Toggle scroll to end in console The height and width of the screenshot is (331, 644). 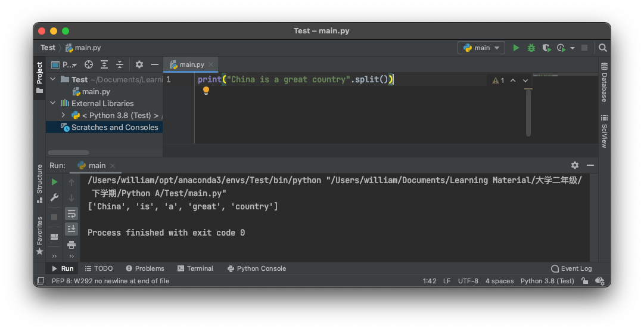(71, 229)
